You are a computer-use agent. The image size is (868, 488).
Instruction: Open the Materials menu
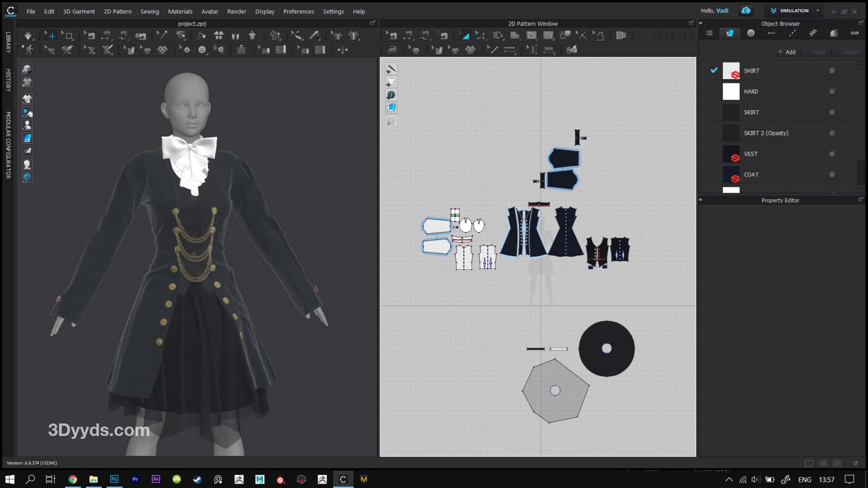pos(180,11)
